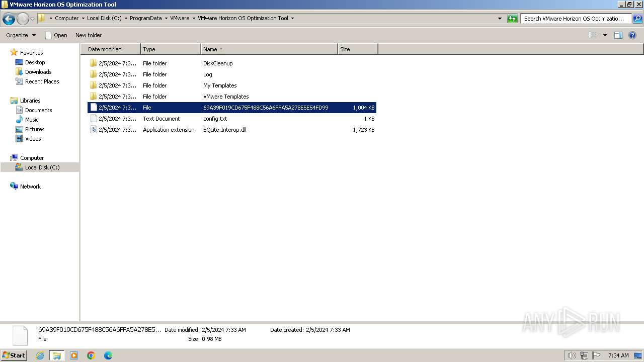The height and width of the screenshot is (362, 644).
Task: Open the address bar history dropdown
Action: pyautogui.click(x=500, y=19)
